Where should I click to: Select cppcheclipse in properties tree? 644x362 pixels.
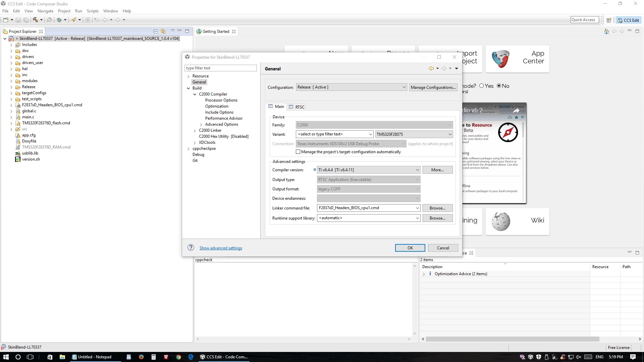pyautogui.click(x=204, y=148)
